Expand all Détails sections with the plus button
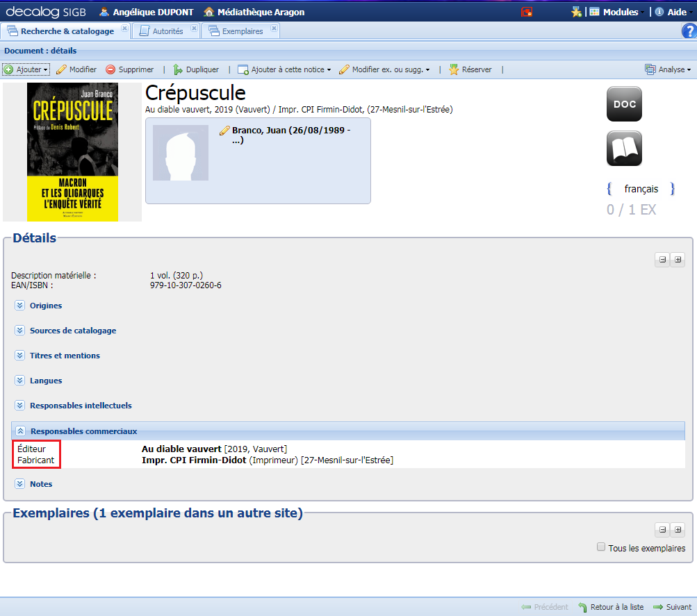The height and width of the screenshot is (616, 697). (678, 259)
